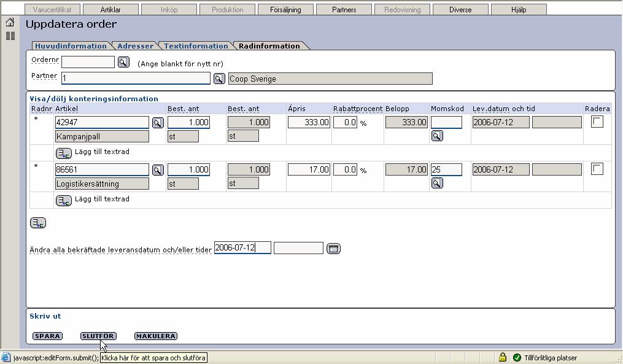This screenshot has width=623, height=364.
Task: Look up a partner with magnifier icon
Action: tap(219, 79)
